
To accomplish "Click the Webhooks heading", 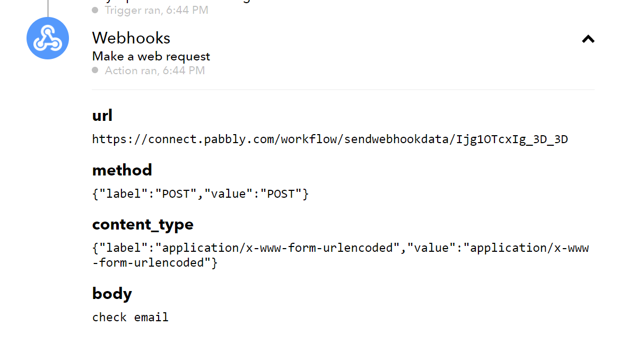I will pos(132,38).
